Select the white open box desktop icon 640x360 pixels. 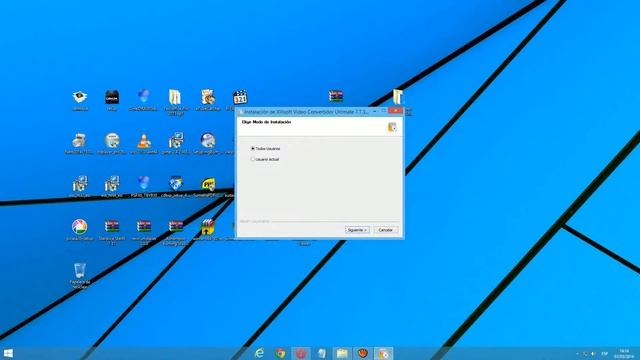(x=80, y=97)
